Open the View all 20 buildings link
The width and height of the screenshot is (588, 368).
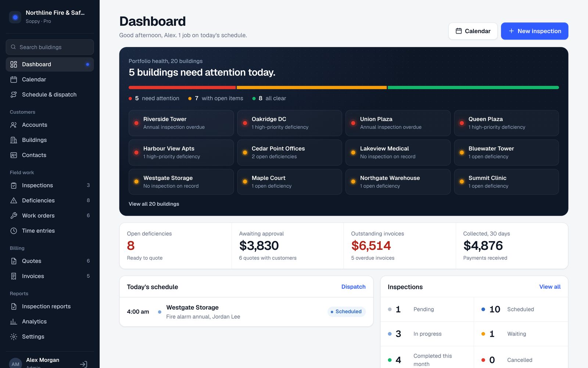click(x=154, y=204)
